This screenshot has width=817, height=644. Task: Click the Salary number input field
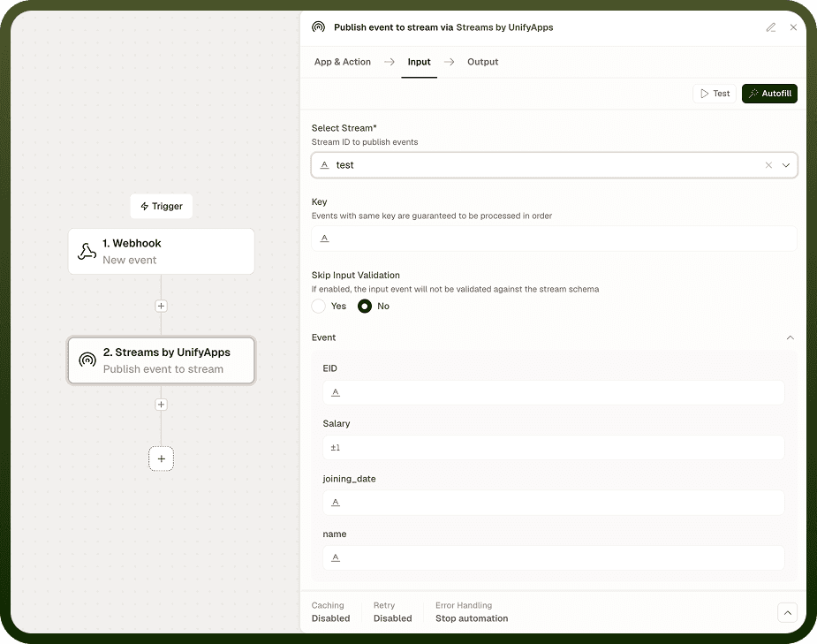[x=553, y=448]
